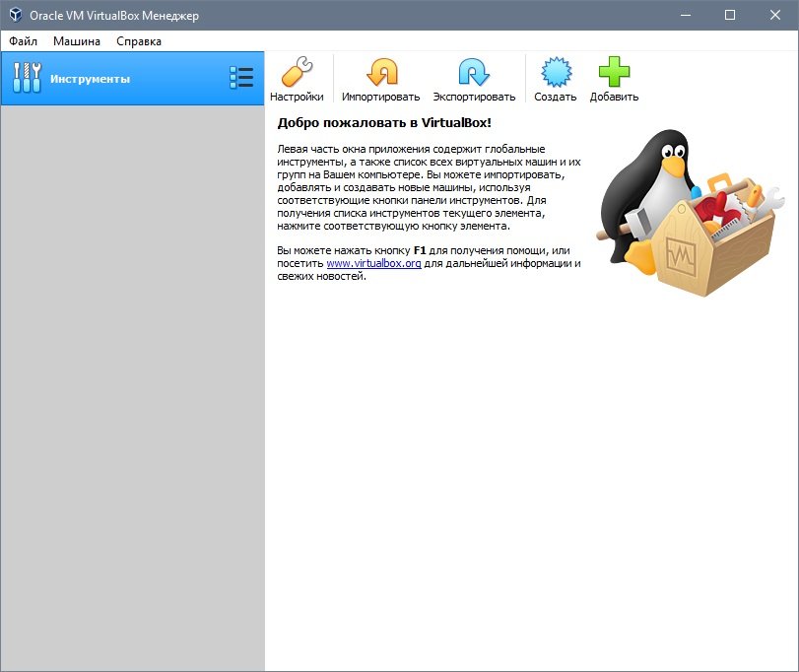Open the Справка menu
The width and height of the screenshot is (799, 672).
[139, 41]
